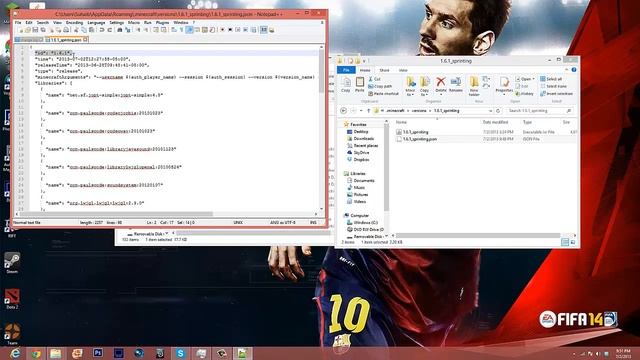Open the Search menu in Notepad++
The height and width of the screenshot is (360, 640).
[43, 23]
